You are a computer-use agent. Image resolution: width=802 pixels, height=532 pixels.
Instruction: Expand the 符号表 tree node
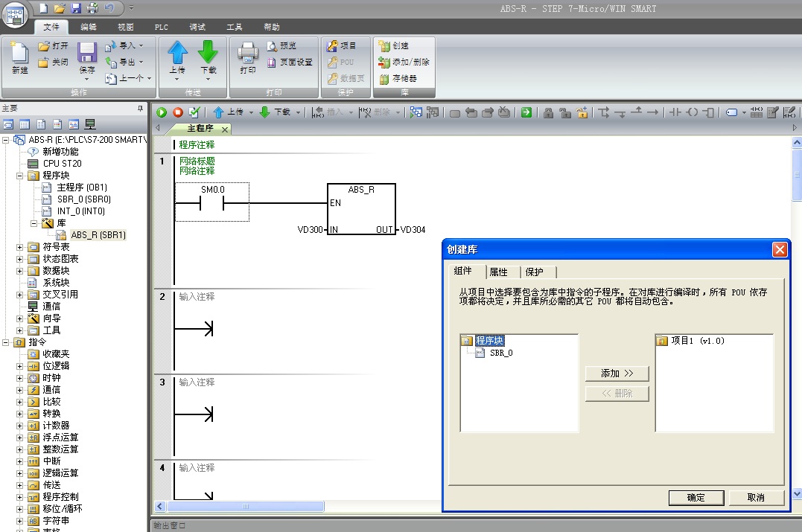coord(19,247)
